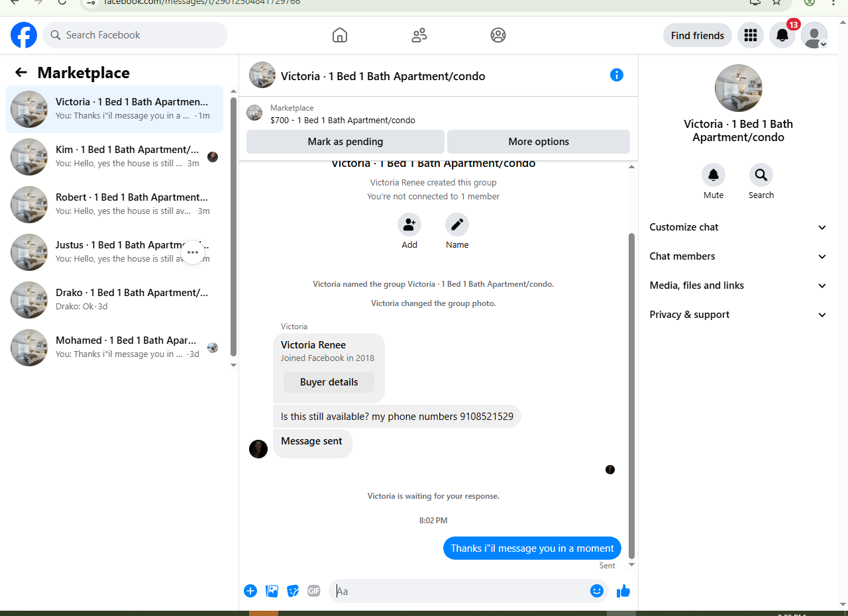848x616 pixels.
Task: Open the Mohamed conversation in the list
Action: (x=114, y=348)
